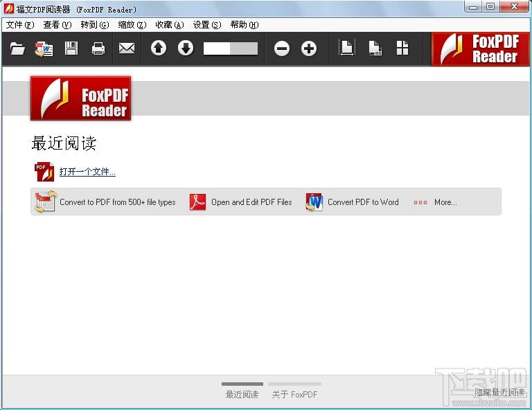Click the red PDF file icon

click(x=44, y=172)
